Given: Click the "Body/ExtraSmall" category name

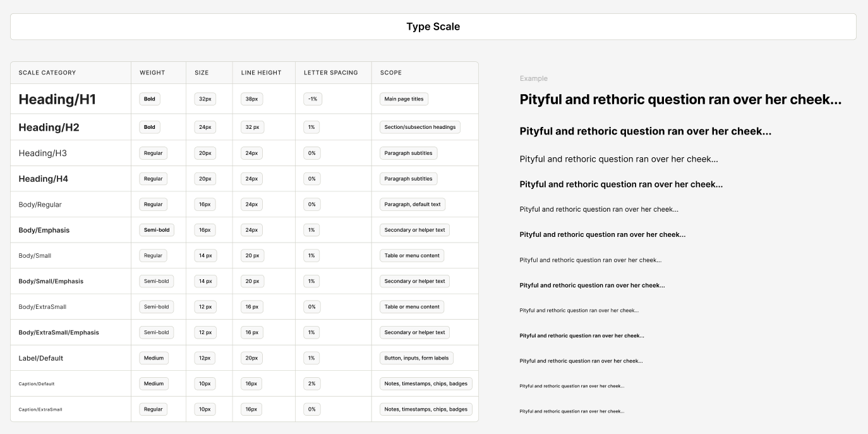Looking at the screenshot, I should click(42, 307).
